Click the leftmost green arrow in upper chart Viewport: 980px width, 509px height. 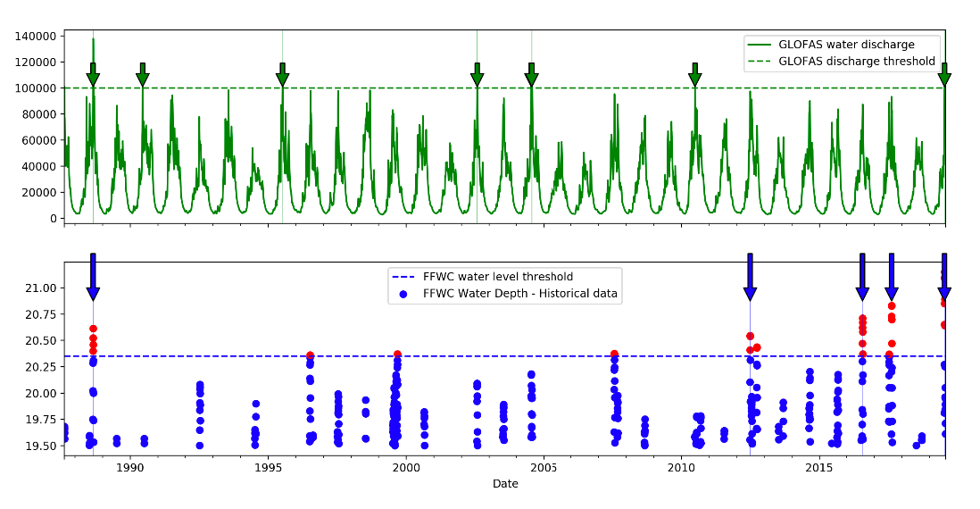(93, 76)
